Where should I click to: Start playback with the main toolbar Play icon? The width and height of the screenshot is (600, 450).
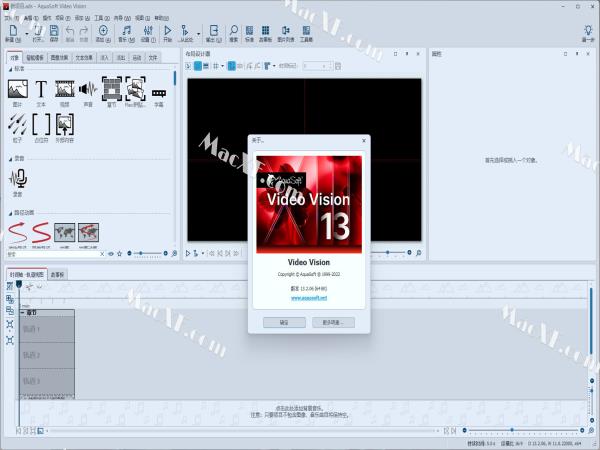pos(168,31)
